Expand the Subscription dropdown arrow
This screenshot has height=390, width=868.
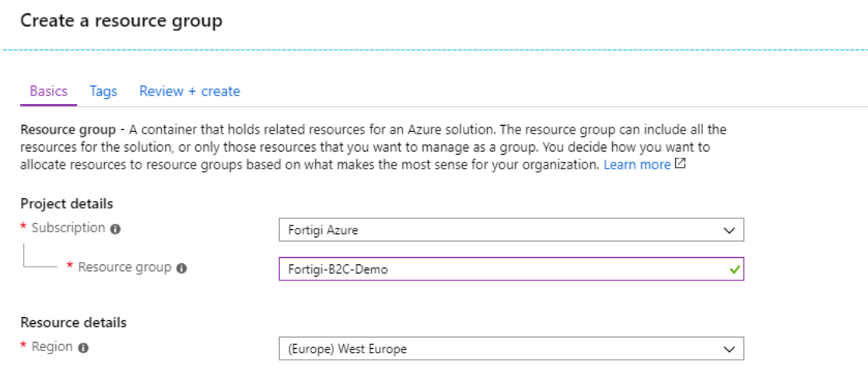click(729, 231)
